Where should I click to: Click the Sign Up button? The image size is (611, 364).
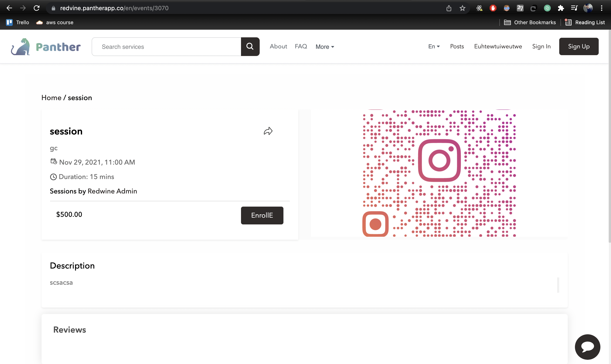pyautogui.click(x=579, y=46)
